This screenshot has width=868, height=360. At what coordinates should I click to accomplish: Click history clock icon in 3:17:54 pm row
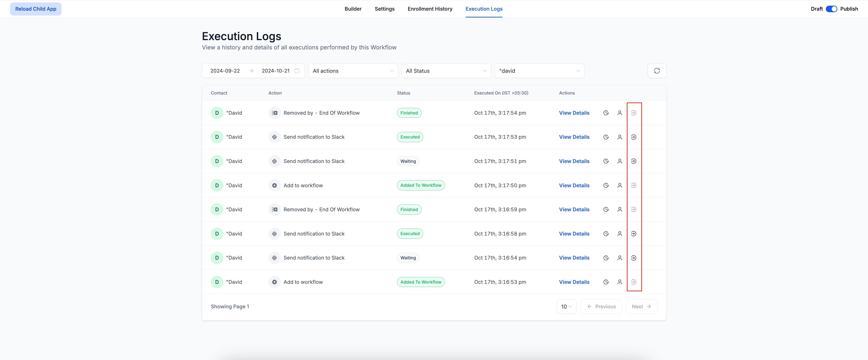click(606, 113)
